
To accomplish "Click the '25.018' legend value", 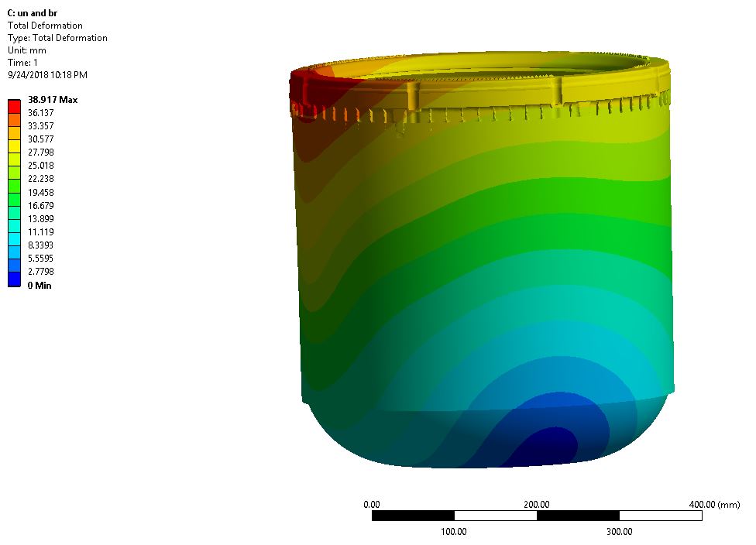I will click(41, 166).
